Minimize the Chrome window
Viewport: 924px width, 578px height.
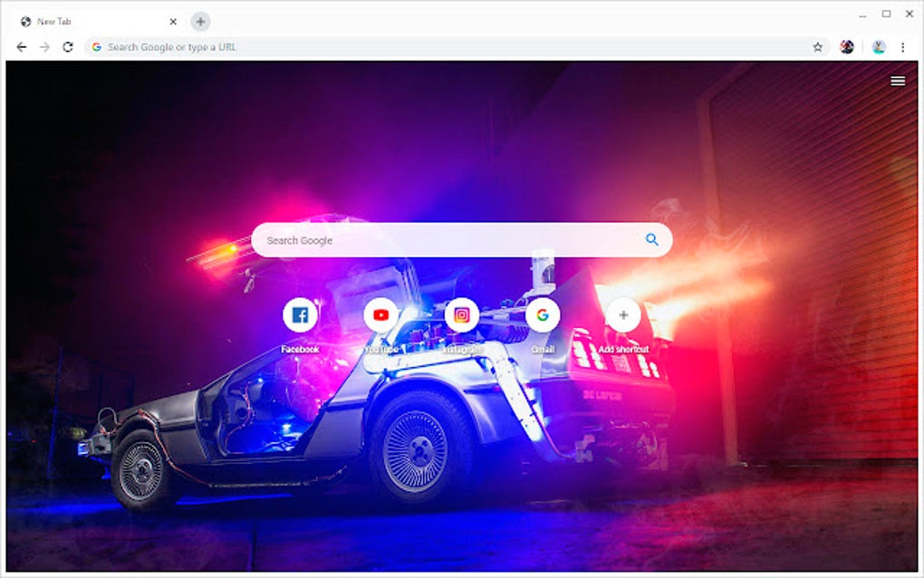[862, 14]
